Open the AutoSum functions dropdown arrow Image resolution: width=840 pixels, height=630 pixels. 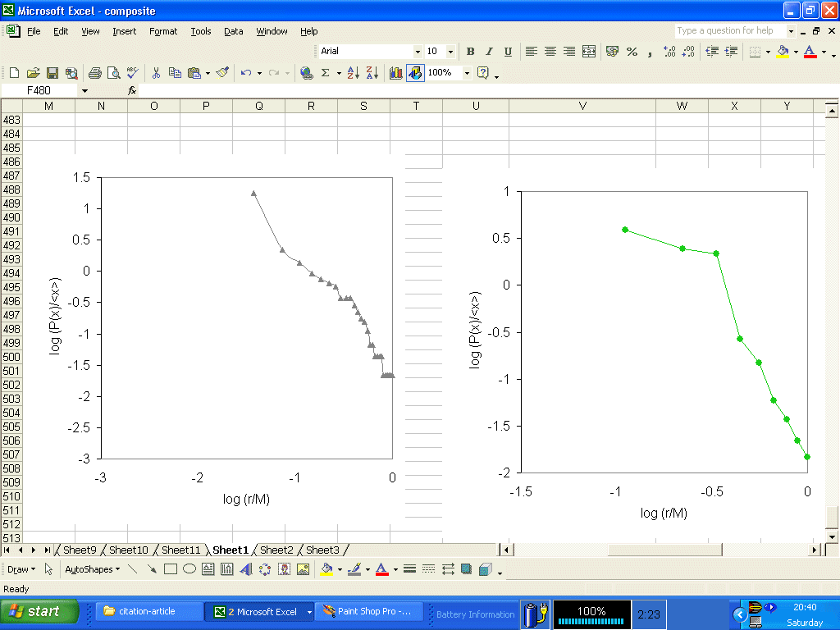click(339, 73)
